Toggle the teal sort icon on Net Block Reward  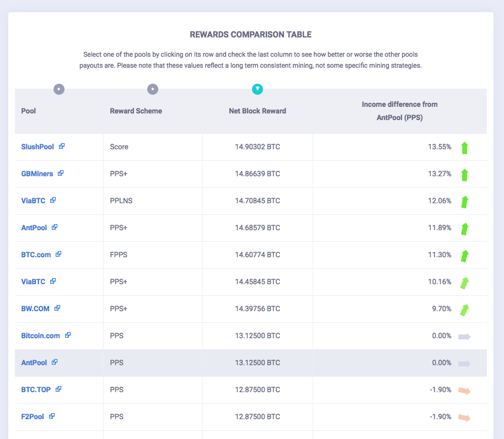258,89
